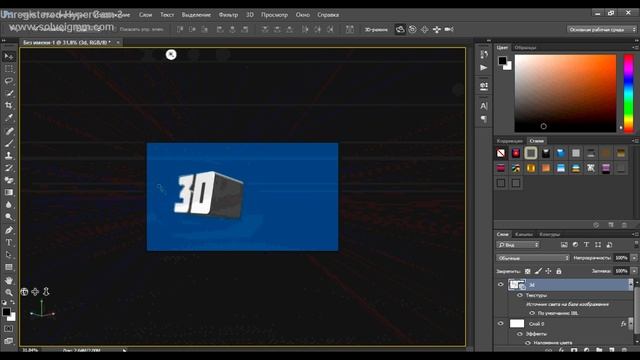Open the Просмотр menu
Image resolution: width=640 pixels, height=360 pixels.
coord(274,15)
